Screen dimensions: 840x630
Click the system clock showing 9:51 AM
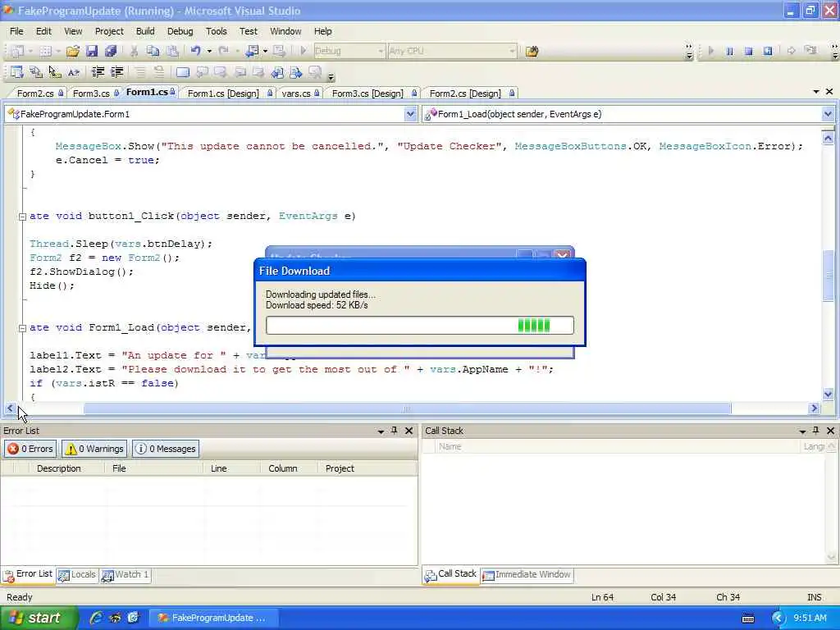[x=810, y=618]
